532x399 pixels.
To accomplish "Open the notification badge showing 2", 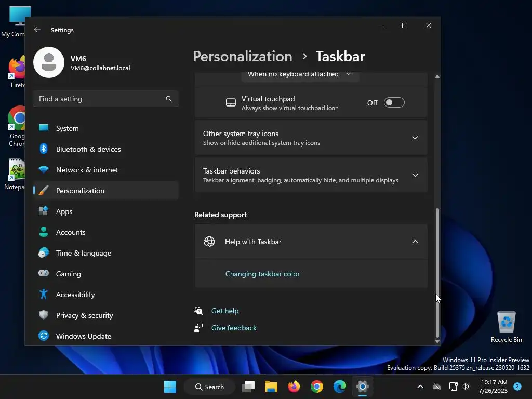I will click(x=517, y=386).
